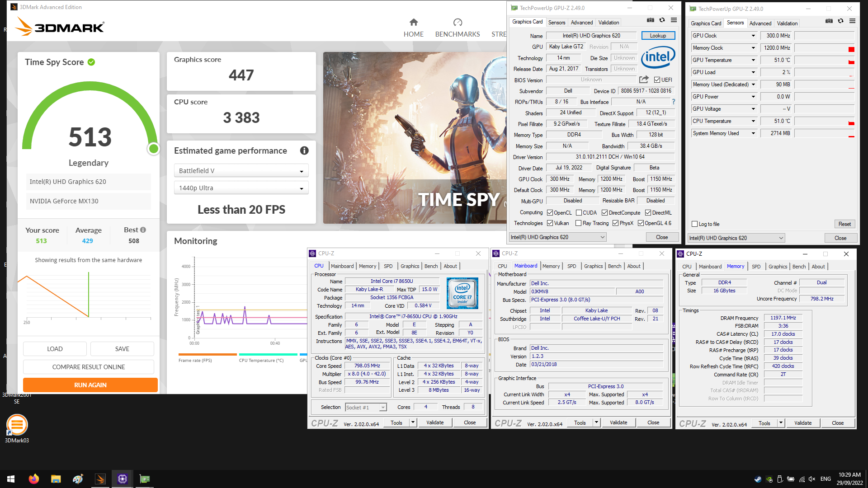
Task: Open the About tab in CPU-Z CPU window
Action: click(450, 266)
